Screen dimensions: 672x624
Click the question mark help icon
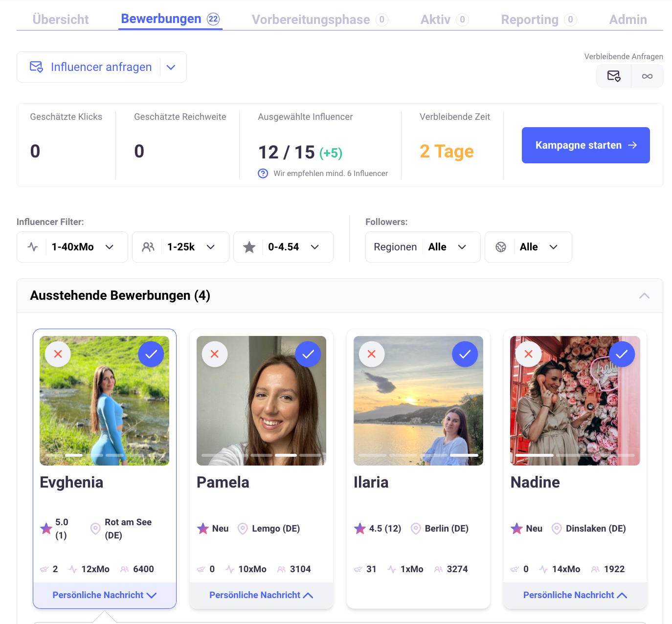[x=263, y=174]
